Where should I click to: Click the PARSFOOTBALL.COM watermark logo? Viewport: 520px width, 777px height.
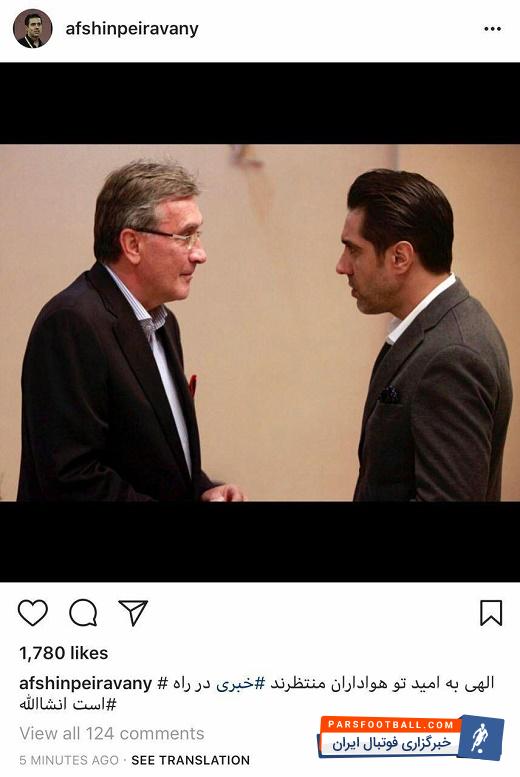pyautogui.click(x=390, y=725)
